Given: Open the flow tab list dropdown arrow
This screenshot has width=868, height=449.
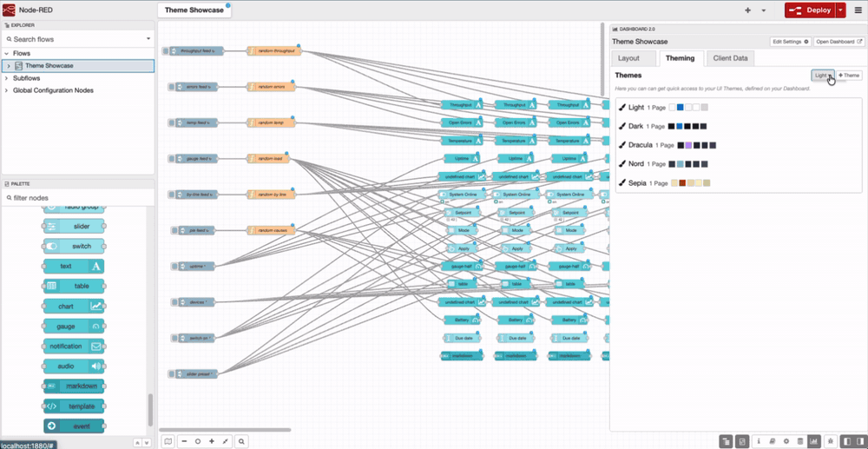Looking at the screenshot, I should (x=763, y=10).
